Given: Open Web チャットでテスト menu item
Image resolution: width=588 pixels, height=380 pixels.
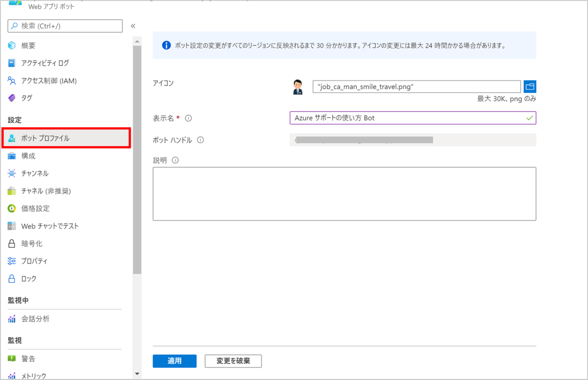Looking at the screenshot, I should (x=50, y=226).
